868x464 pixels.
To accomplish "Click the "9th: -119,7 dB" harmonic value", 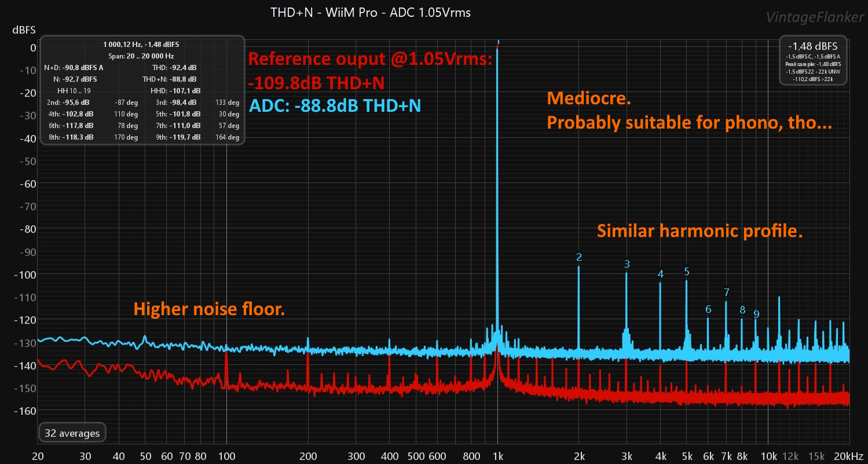I will [x=178, y=137].
